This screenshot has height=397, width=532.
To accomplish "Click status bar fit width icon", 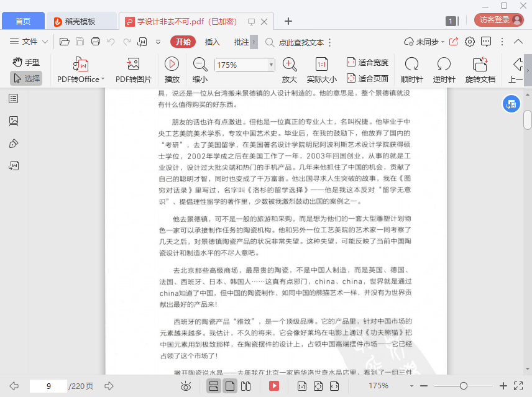I will tap(334, 386).
